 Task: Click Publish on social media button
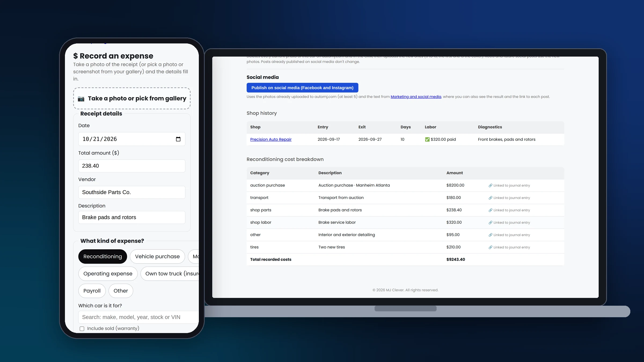(302, 88)
